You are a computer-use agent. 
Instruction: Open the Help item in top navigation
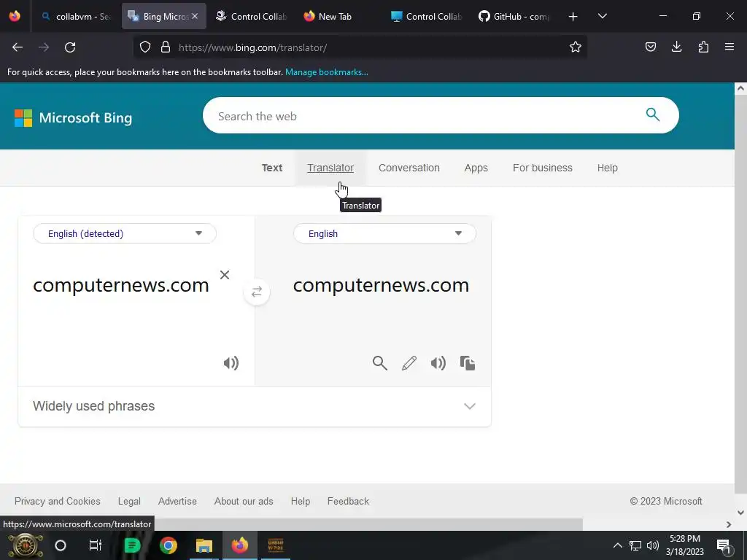(x=608, y=168)
